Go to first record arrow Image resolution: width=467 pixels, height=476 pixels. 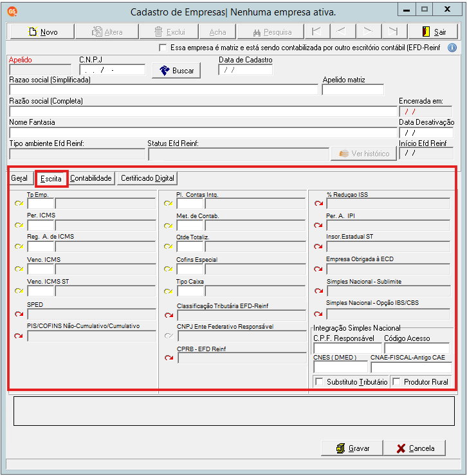point(316,32)
